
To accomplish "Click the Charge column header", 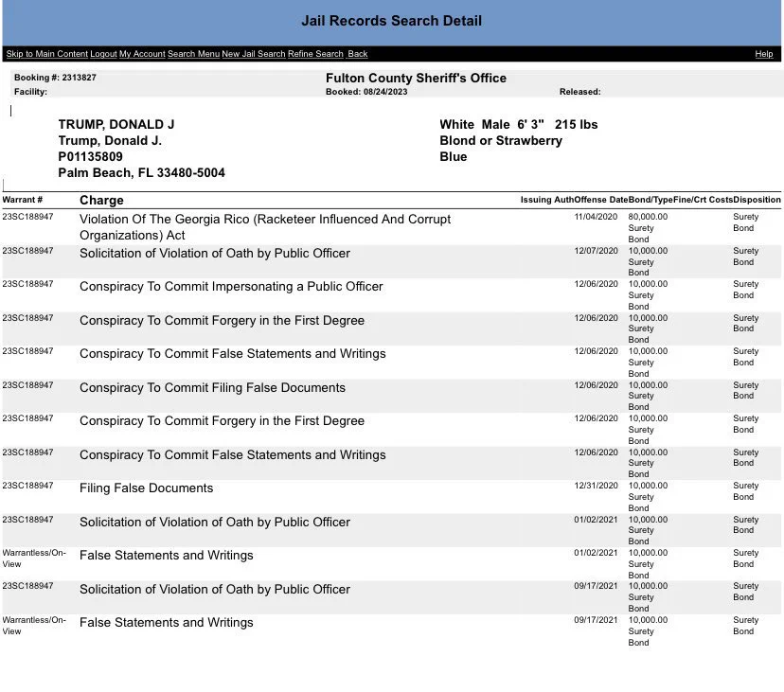I will 101,200.
